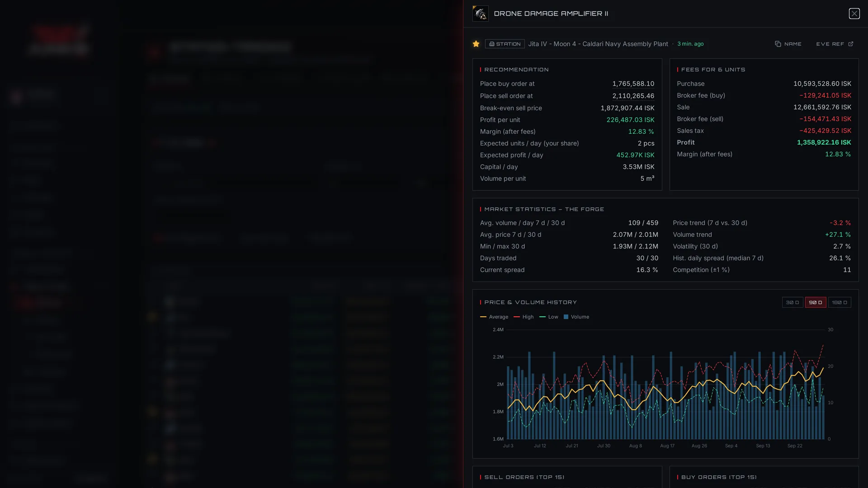Viewport: 868px width, 488px height.
Task: Click the break-even price 1,872,907.44 ISK
Action: click(x=627, y=108)
